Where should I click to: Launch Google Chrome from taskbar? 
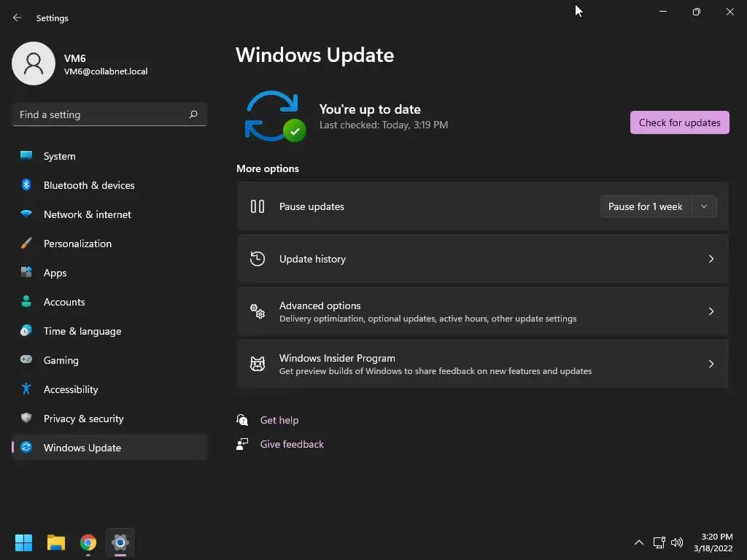[88, 542]
